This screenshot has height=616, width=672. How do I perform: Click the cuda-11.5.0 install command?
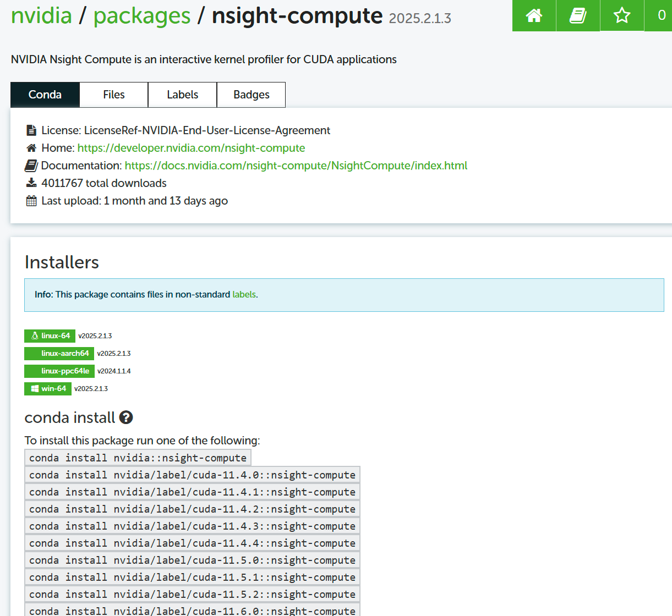pos(193,560)
